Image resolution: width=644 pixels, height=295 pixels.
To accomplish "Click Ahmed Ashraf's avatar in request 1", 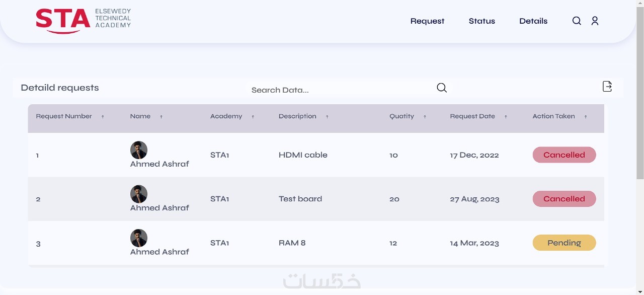I will pyautogui.click(x=139, y=150).
